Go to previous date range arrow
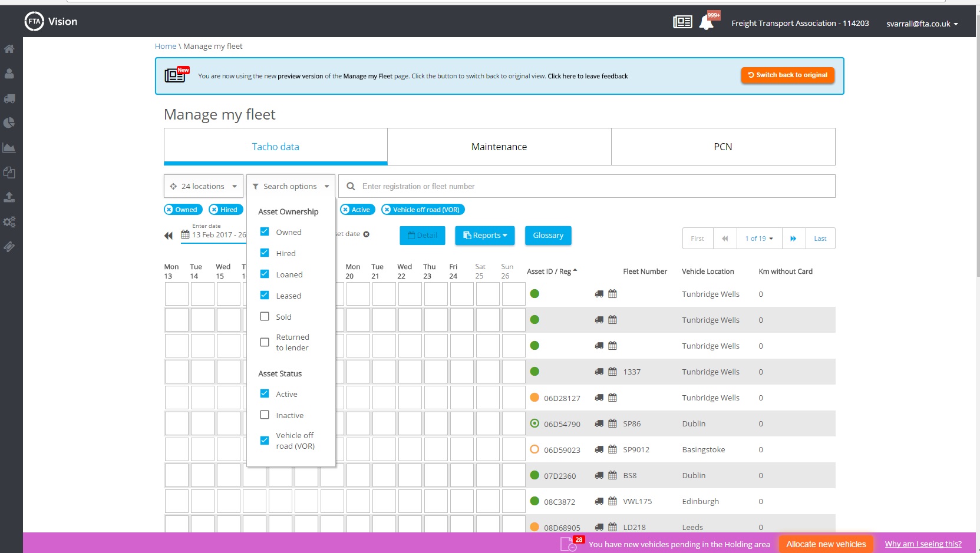This screenshot has height=553, width=980. coord(169,236)
